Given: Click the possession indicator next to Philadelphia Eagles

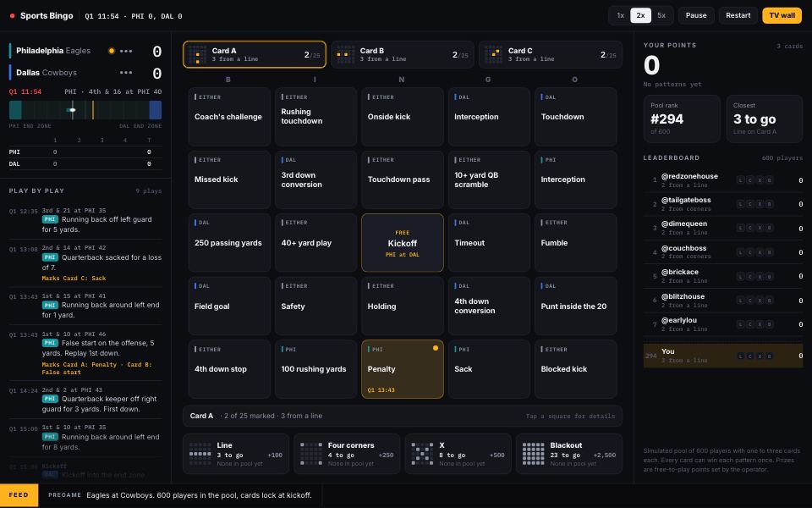Looking at the screenshot, I should coord(111,51).
